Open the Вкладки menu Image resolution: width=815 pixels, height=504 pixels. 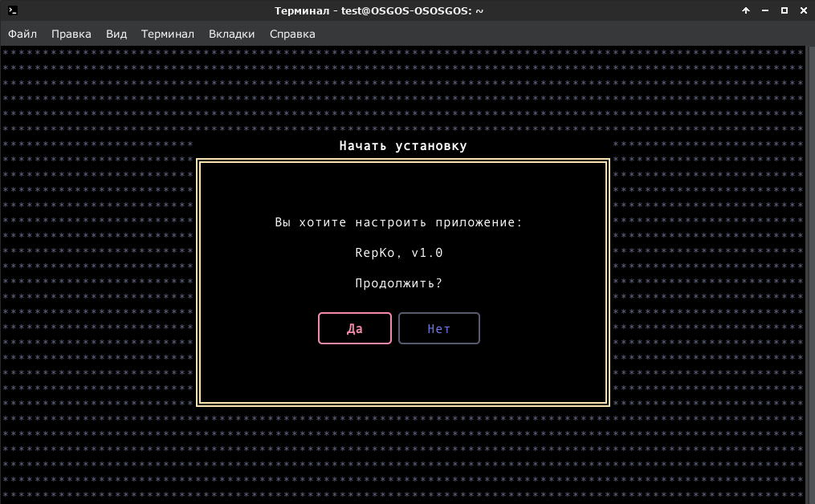232,34
